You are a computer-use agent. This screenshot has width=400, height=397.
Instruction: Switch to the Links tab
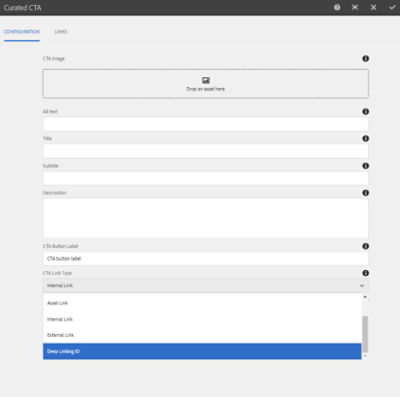61,32
